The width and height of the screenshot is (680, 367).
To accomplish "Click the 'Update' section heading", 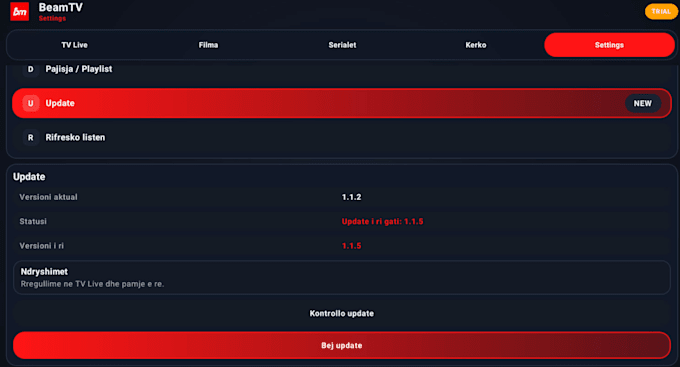I will pos(29,177).
